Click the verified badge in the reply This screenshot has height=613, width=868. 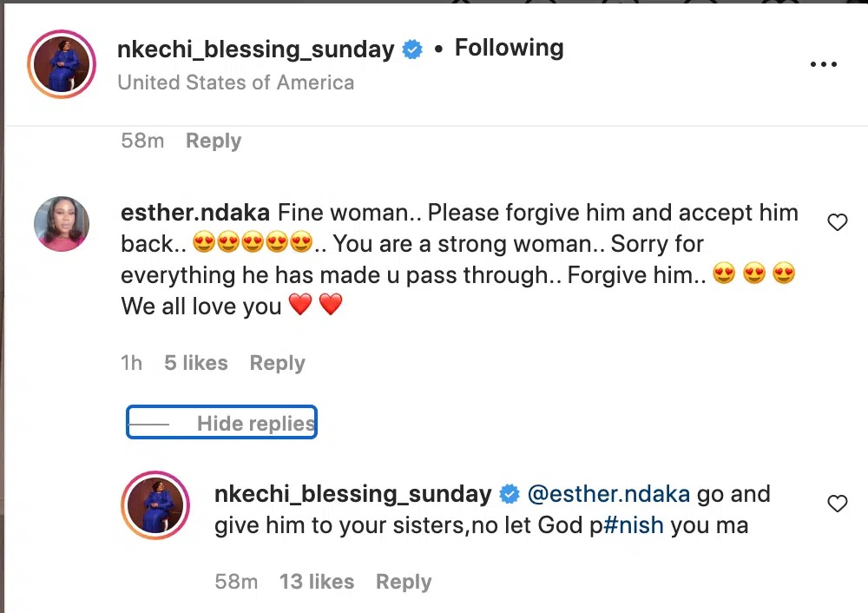(510, 495)
